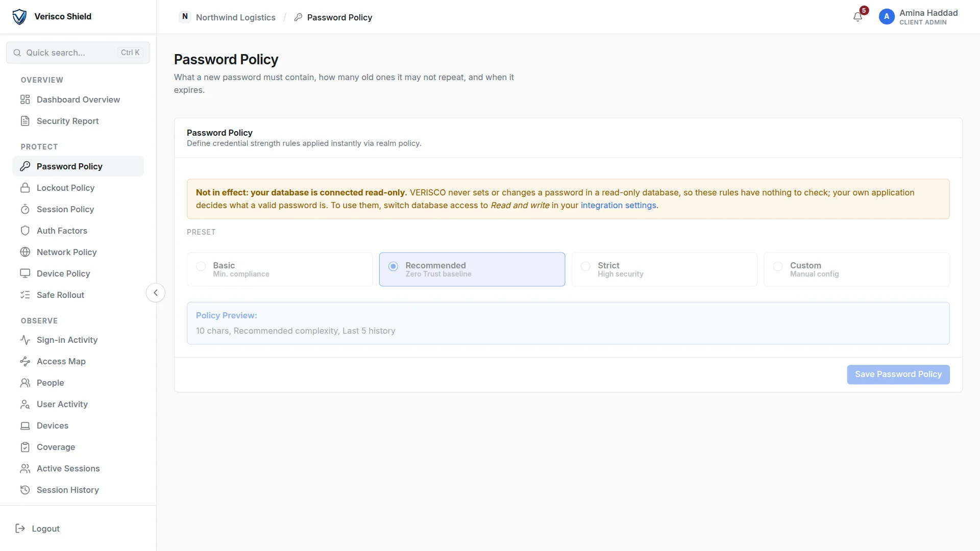Click the Security Report document icon
This screenshot has height=551, width=980.
tap(25, 121)
